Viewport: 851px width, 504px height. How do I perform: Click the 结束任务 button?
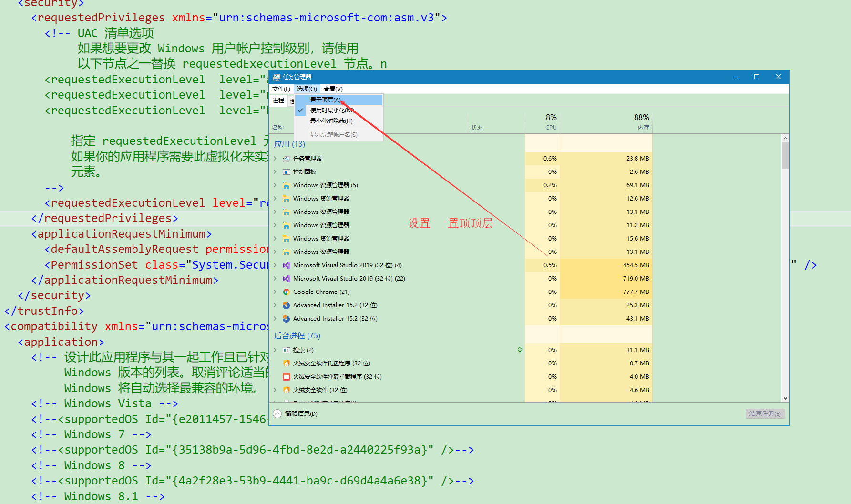[x=765, y=413]
